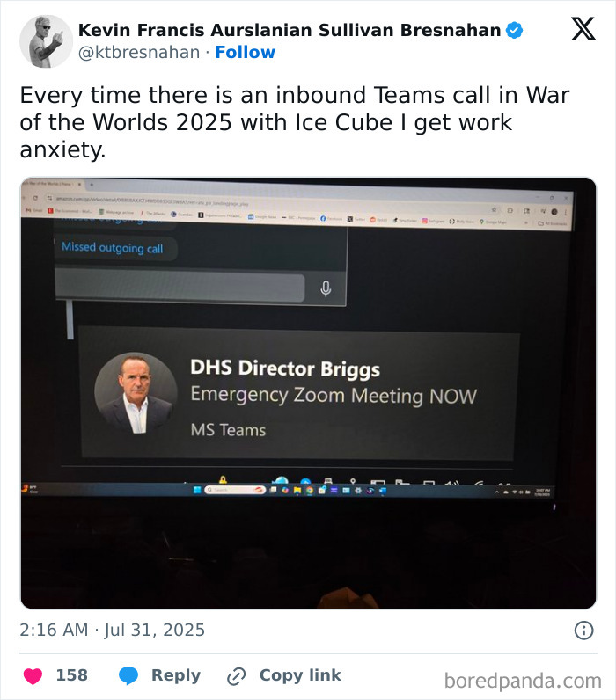Image resolution: width=616 pixels, height=700 pixels.
Task: Open the DHS Director Briggs Teams notification
Action: 298,395
